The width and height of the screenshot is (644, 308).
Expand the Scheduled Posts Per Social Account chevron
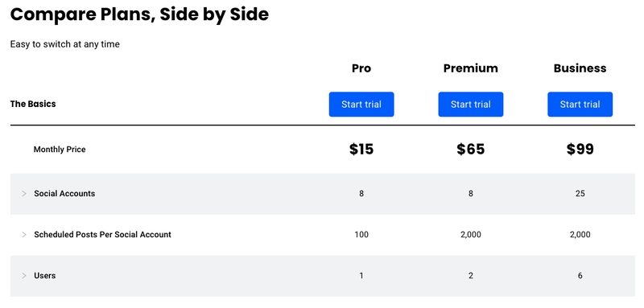click(24, 235)
